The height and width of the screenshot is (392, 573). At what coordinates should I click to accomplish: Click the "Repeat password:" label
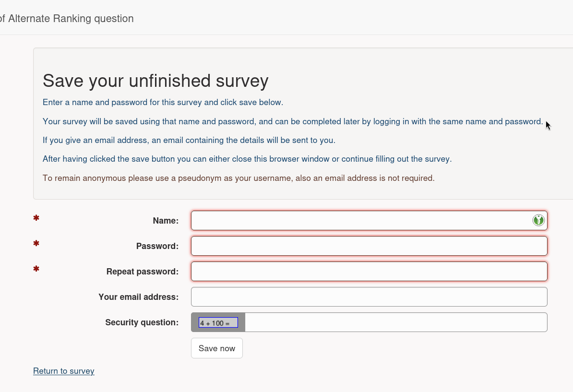click(143, 272)
